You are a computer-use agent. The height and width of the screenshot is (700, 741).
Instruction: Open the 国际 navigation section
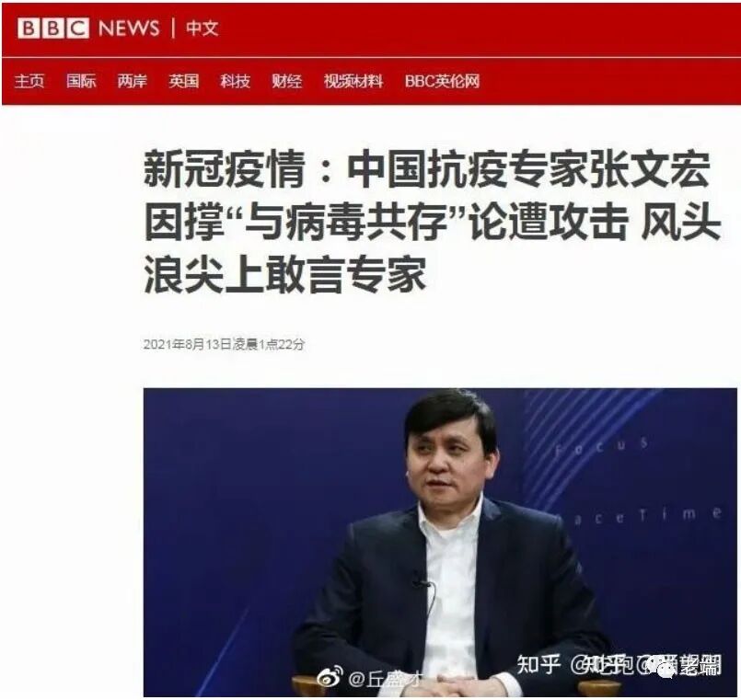pos(81,81)
